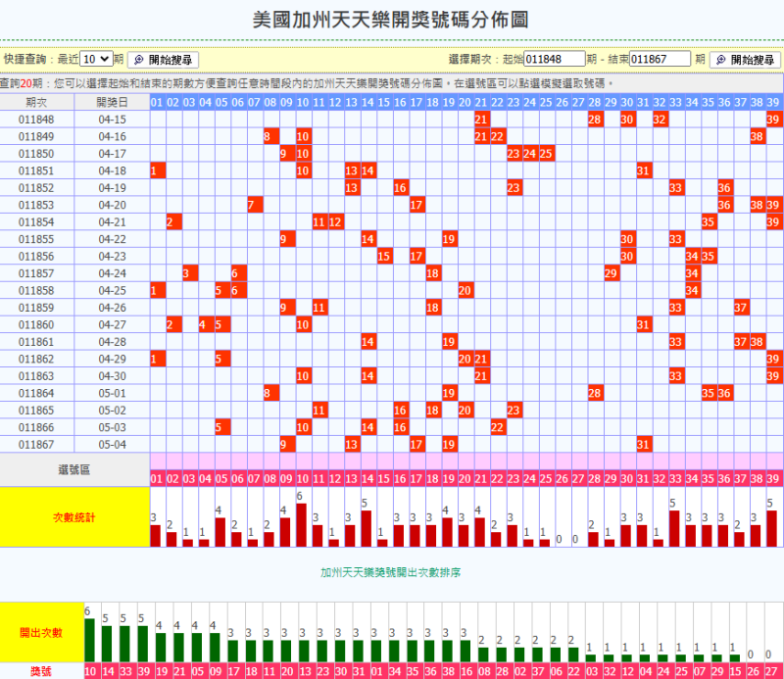784x679 pixels.
Task: Click number 27 in the bottom 獎號 ranking row
Action: [x=771, y=671]
